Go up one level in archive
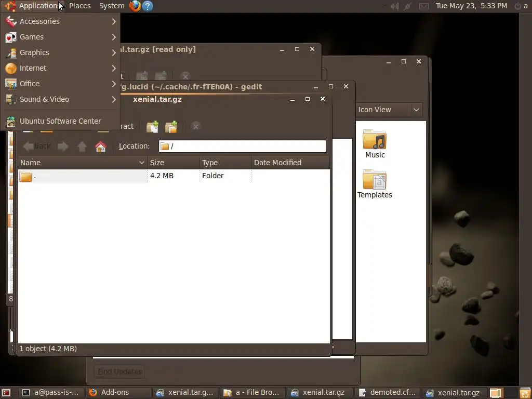This screenshot has height=399, width=532. pos(82,146)
